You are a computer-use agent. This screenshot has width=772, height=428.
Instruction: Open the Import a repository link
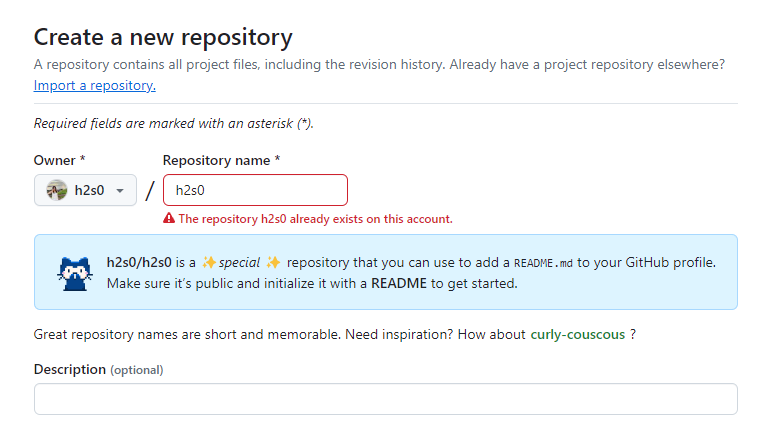coord(95,86)
